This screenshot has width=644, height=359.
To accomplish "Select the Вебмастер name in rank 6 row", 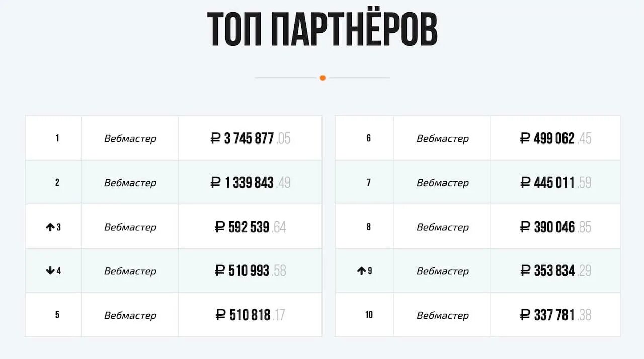I will click(442, 138).
